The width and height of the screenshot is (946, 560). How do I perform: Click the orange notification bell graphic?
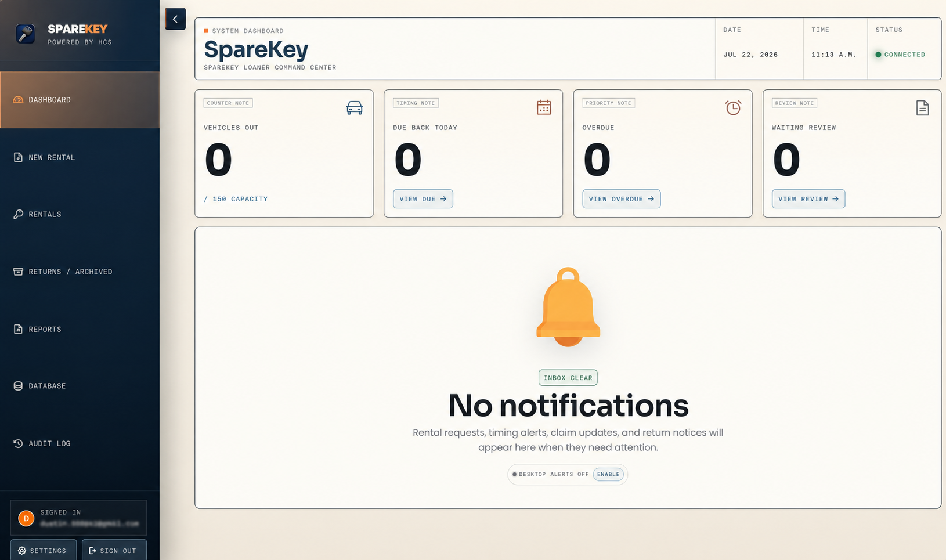(568, 307)
